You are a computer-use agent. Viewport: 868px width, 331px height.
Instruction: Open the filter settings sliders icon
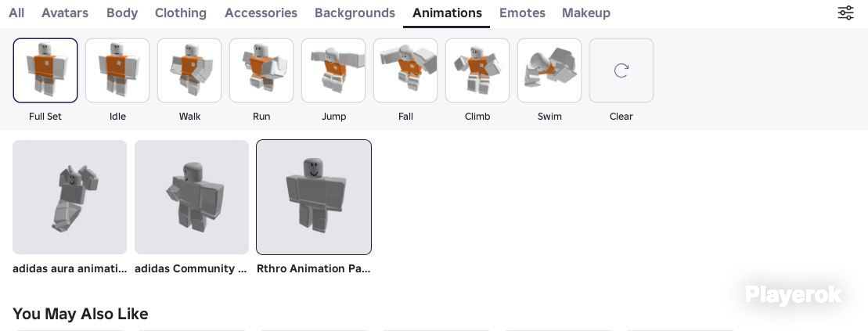click(x=845, y=13)
